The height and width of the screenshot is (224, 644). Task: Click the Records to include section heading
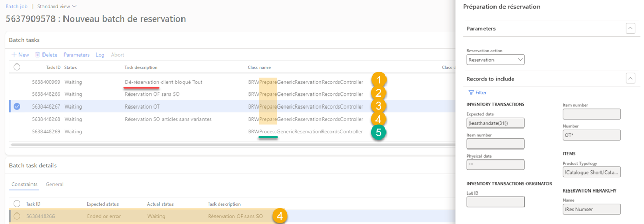(x=490, y=79)
